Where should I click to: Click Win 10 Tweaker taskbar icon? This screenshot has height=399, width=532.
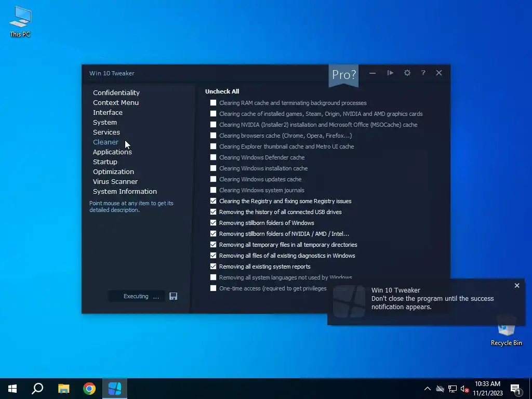(115, 389)
